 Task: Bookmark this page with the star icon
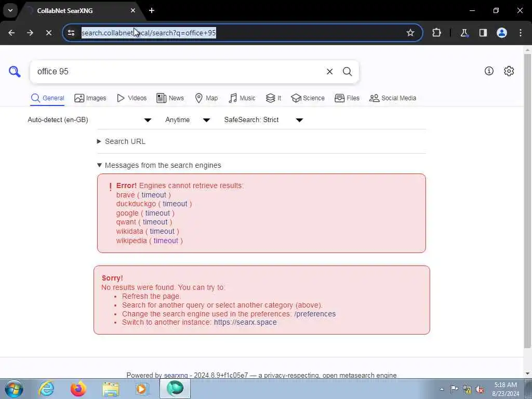[x=410, y=33]
